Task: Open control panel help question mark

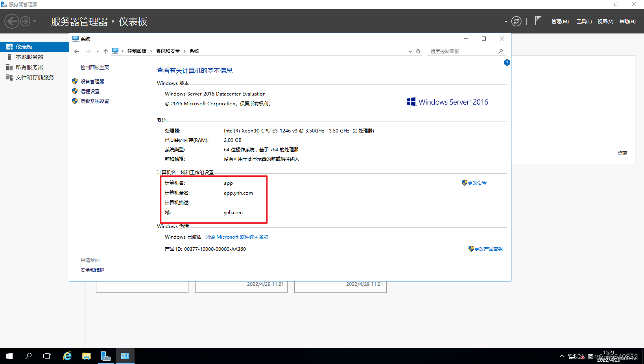Action: tap(507, 63)
